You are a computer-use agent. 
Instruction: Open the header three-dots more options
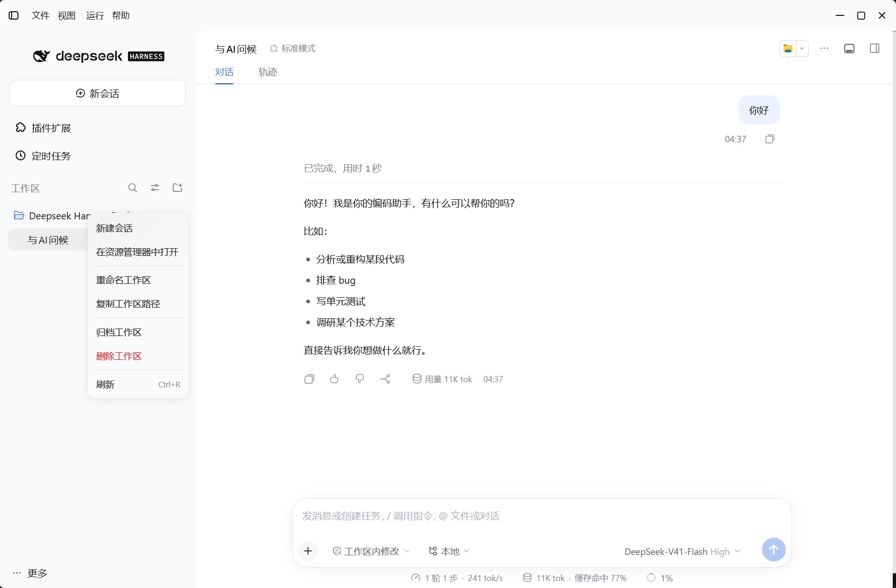tap(824, 49)
